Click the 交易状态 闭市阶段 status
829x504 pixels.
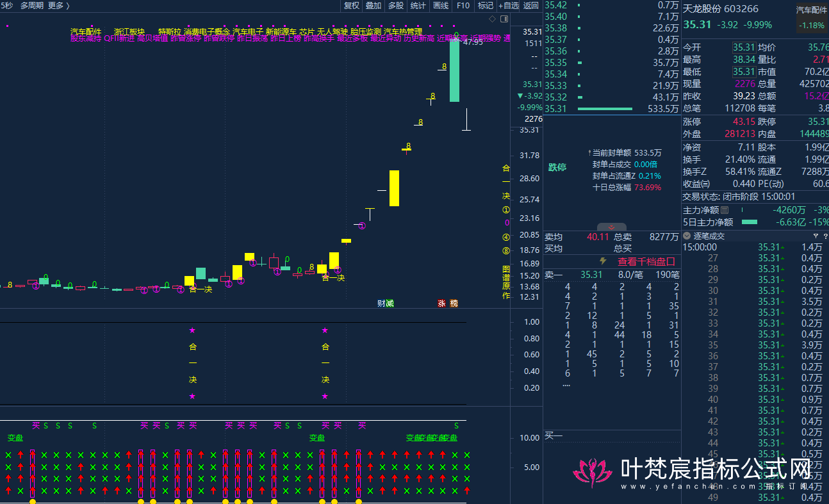(x=739, y=197)
